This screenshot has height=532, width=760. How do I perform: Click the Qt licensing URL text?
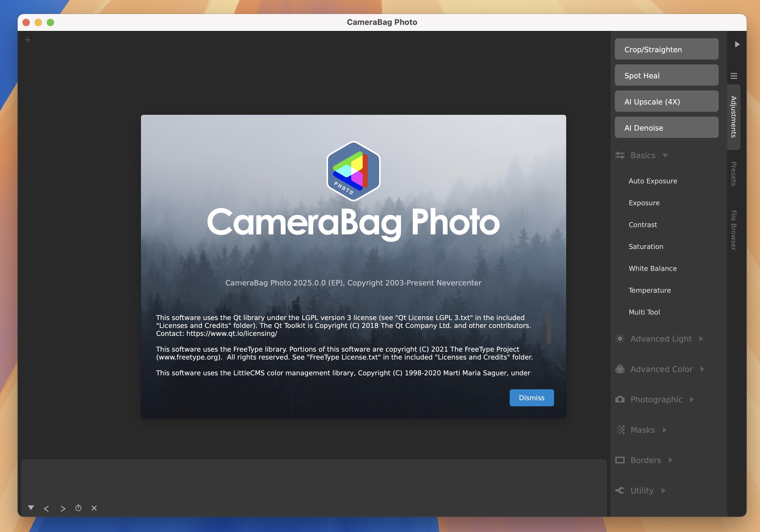(232, 333)
